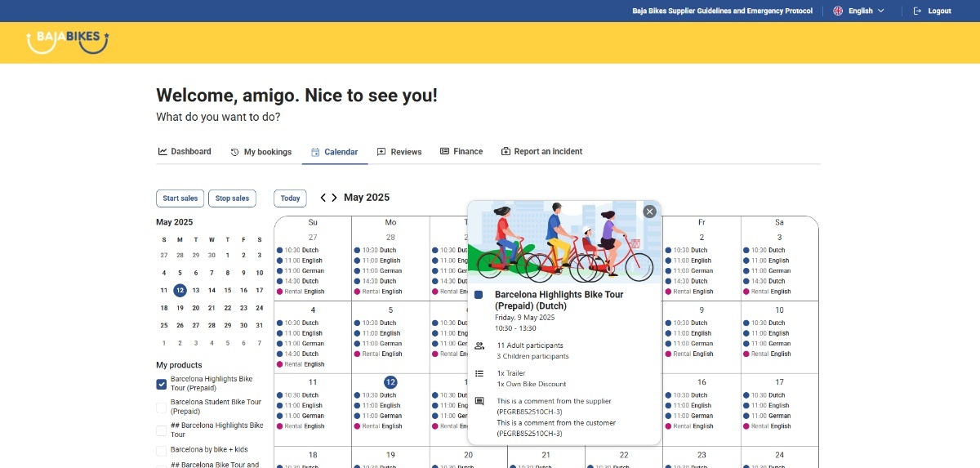The image size is (980, 468).
Task: Open Supplier Guidelines and Emergency Protocol link
Action: click(723, 11)
